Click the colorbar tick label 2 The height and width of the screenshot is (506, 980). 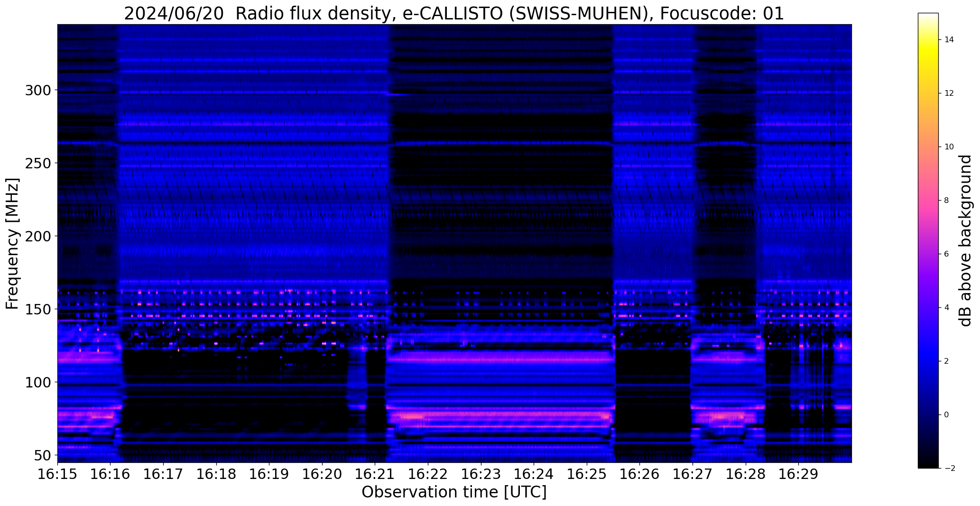tap(947, 361)
